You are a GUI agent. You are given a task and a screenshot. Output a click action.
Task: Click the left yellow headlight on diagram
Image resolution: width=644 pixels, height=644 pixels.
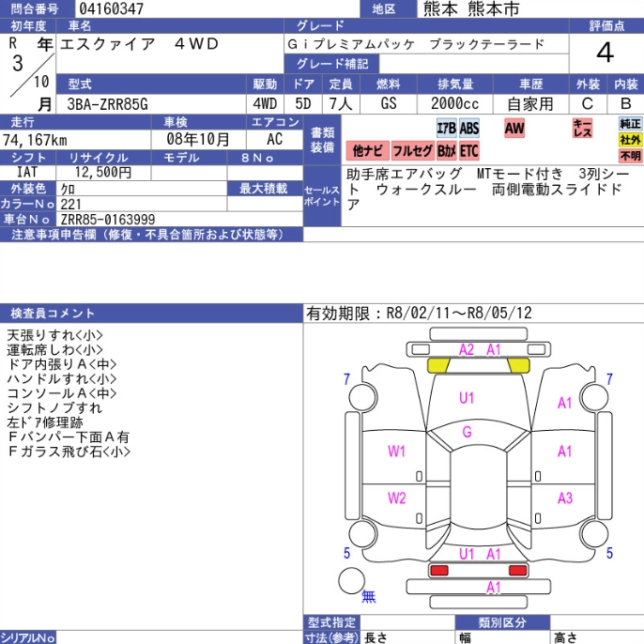pyautogui.click(x=438, y=365)
